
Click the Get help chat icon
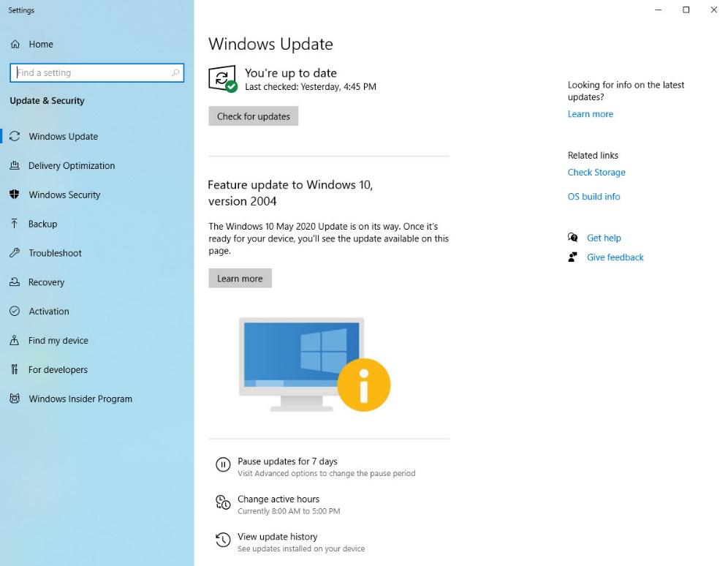(x=573, y=238)
